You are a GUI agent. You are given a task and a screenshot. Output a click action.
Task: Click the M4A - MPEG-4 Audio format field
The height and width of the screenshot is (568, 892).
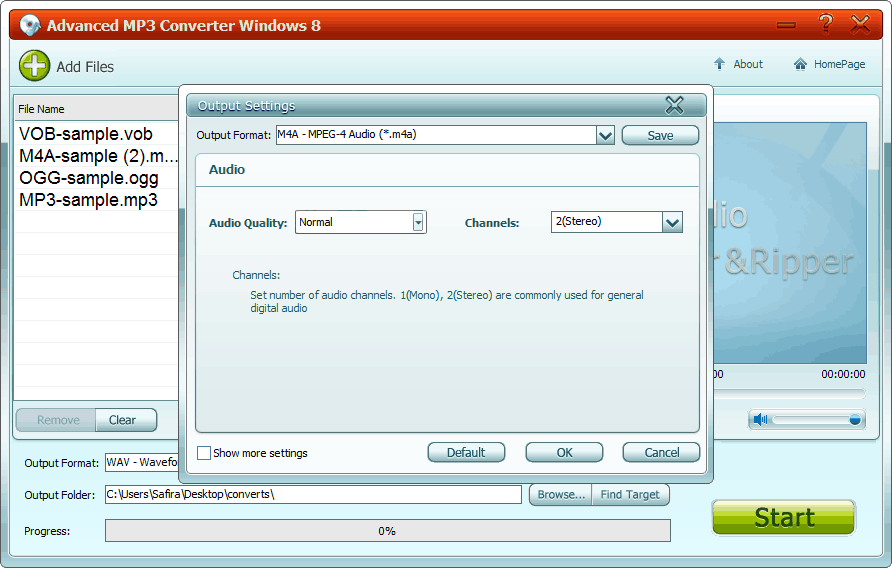[x=436, y=135]
